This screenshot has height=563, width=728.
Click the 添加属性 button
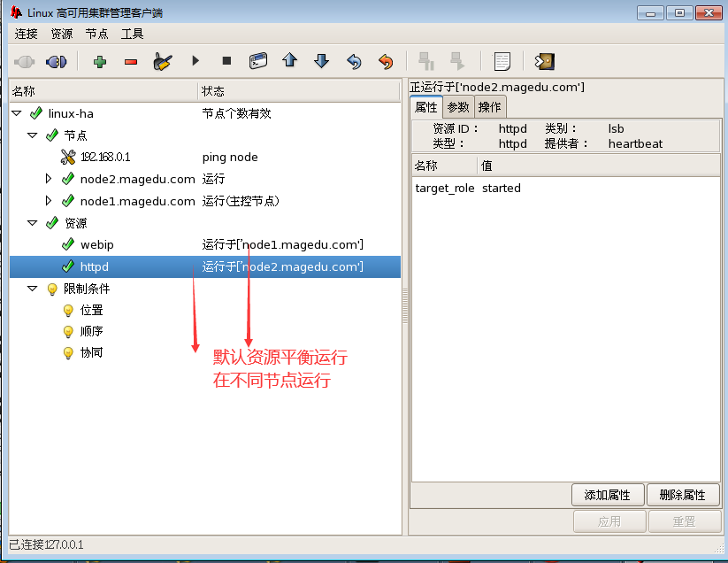coord(608,495)
